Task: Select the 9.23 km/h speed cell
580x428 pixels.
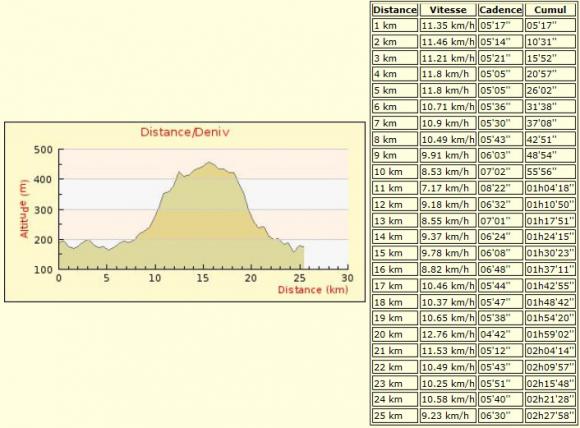Action: [x=448, y=415]
